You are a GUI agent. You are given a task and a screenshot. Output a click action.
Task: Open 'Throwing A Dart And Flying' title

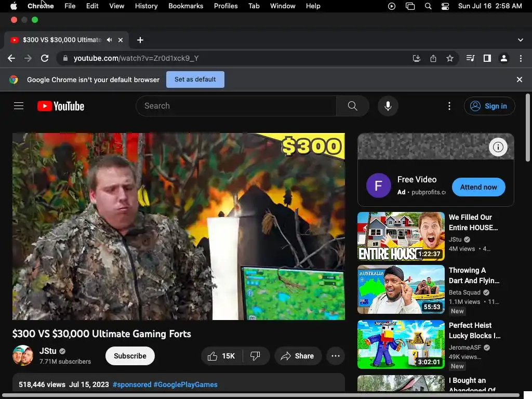474,275
